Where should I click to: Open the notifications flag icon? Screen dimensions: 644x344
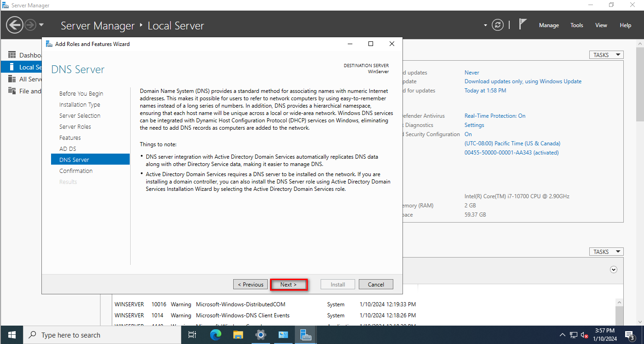(x=523, y=24)
